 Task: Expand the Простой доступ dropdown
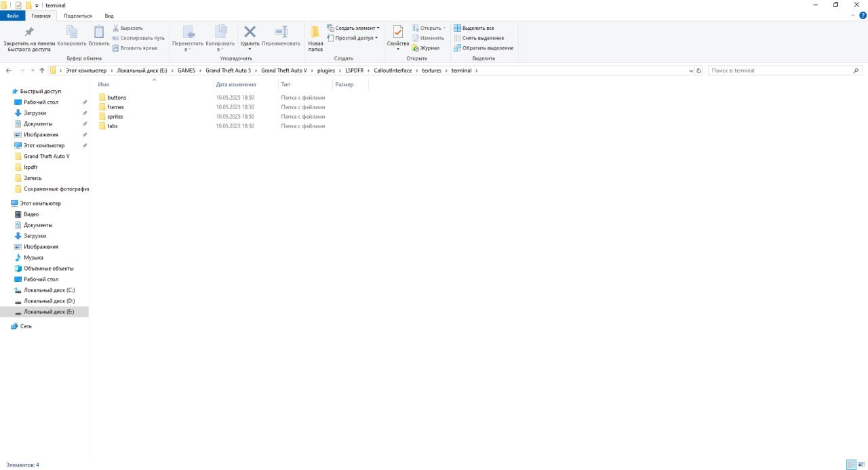(x=352, y=38)
